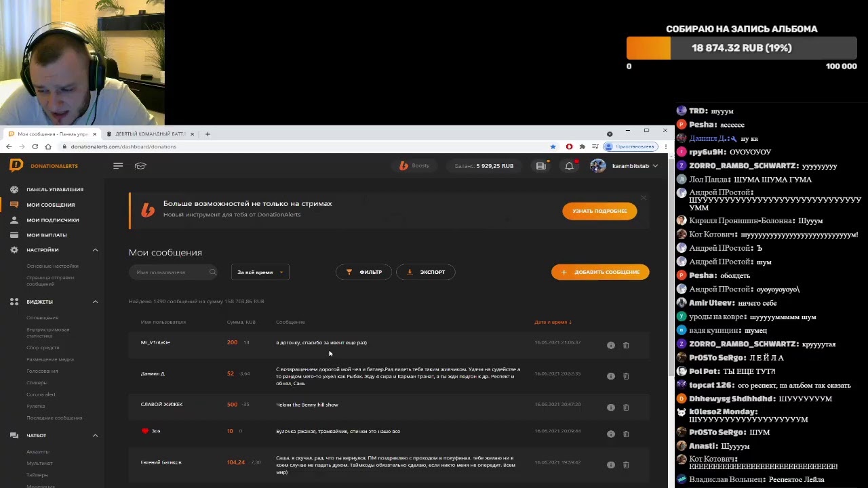Open Стикеры submenu item
The height and width of the screenshot is (488, 868).
pos(37,383)
